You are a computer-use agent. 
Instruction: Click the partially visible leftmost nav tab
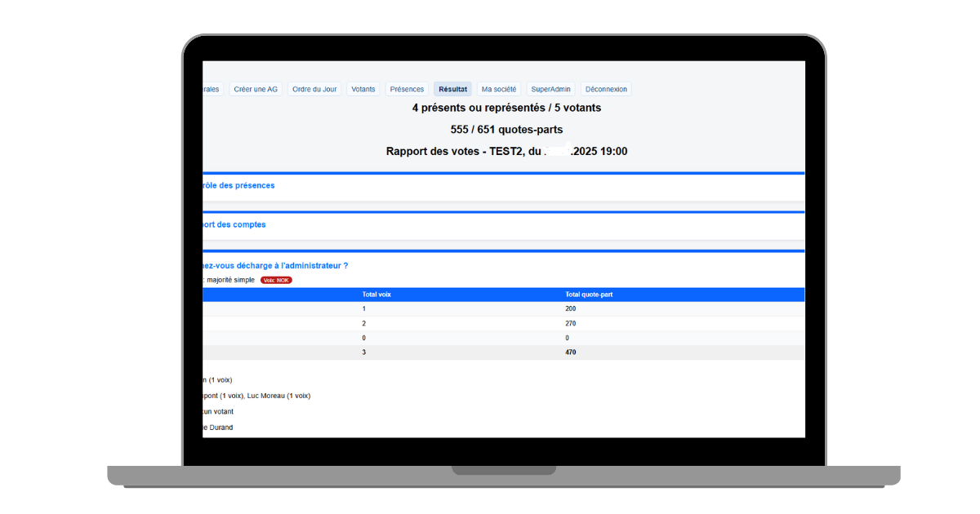(212, 89)
